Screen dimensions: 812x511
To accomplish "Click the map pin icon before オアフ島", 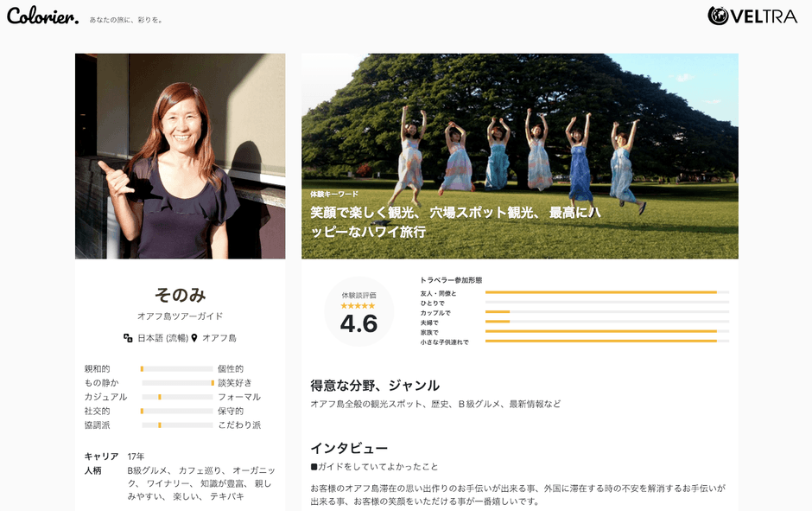I will (194, 337).
